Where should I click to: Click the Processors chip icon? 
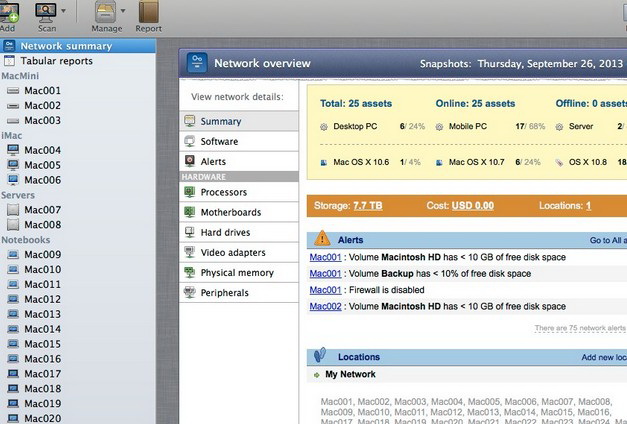pos(190,192)
